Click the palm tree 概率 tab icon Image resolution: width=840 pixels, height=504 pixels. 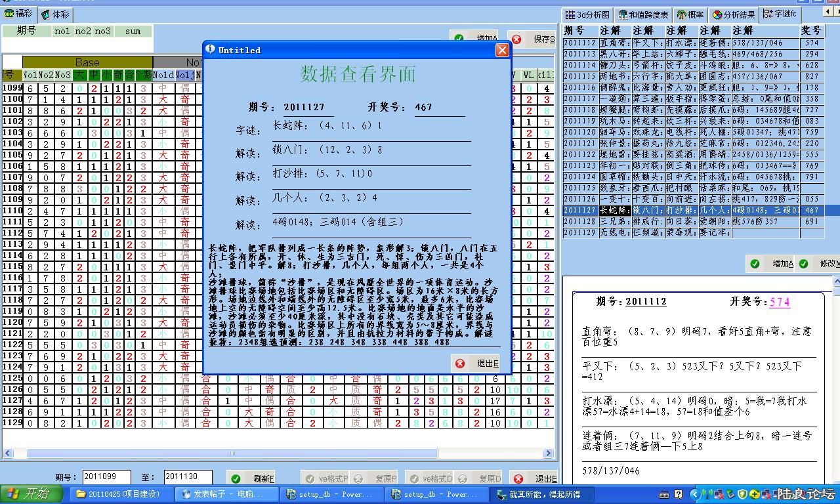(x=682, y=14)
